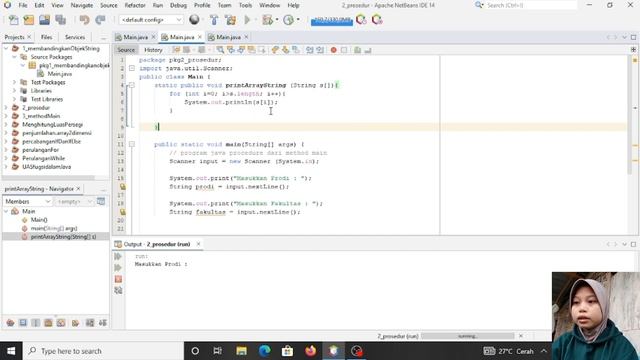Click the red Stop button in Output
Viewport: 640px width, 360px height.
click(x=118, y=279)
